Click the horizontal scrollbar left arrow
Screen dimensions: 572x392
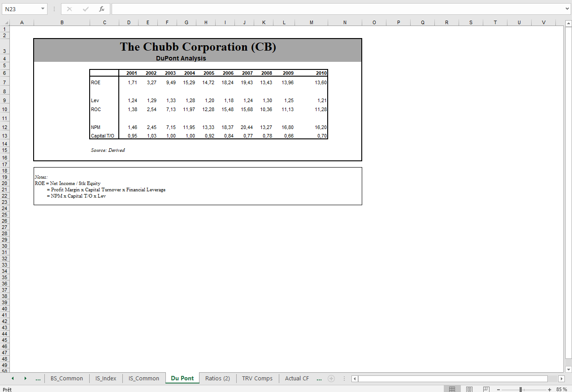pos(355,379)
